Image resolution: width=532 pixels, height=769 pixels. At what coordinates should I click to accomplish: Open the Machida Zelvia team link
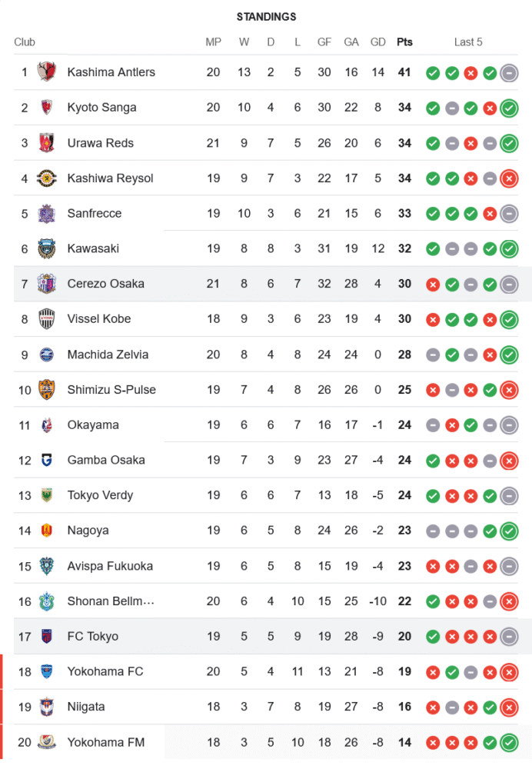(108, 355)
